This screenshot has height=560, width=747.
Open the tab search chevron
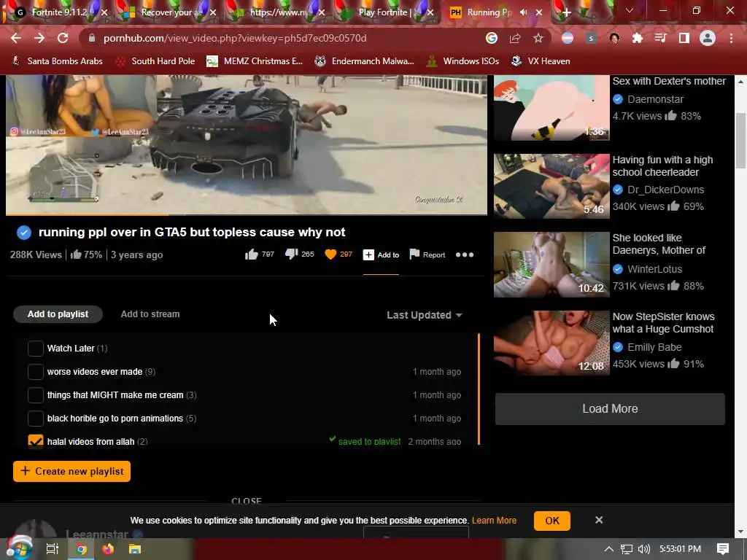[x=630, y=10]
